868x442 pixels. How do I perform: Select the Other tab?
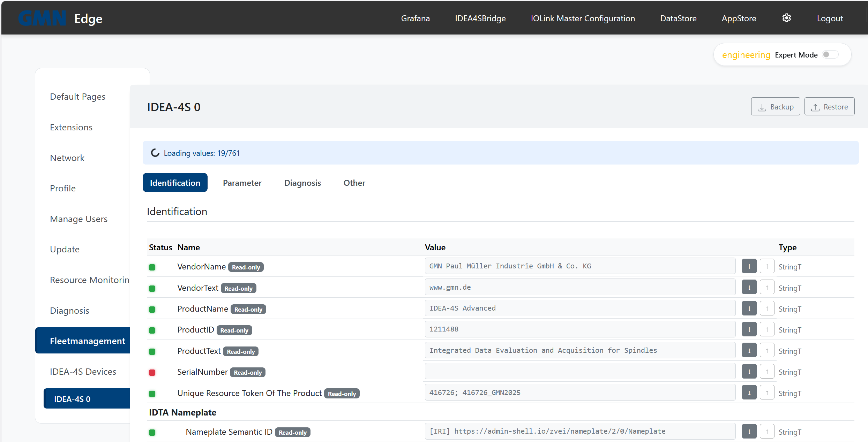pyautogui.click(x=354, y=183)
